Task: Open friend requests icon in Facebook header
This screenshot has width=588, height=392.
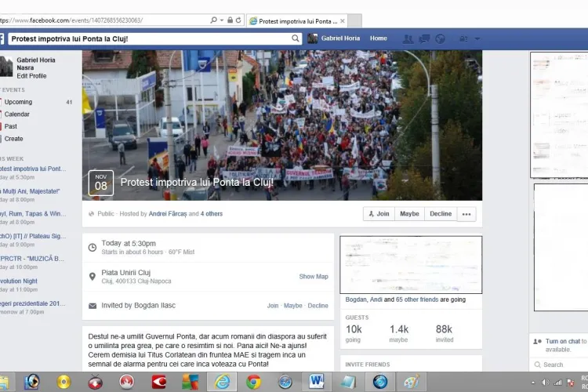Action: click(408, 38)
